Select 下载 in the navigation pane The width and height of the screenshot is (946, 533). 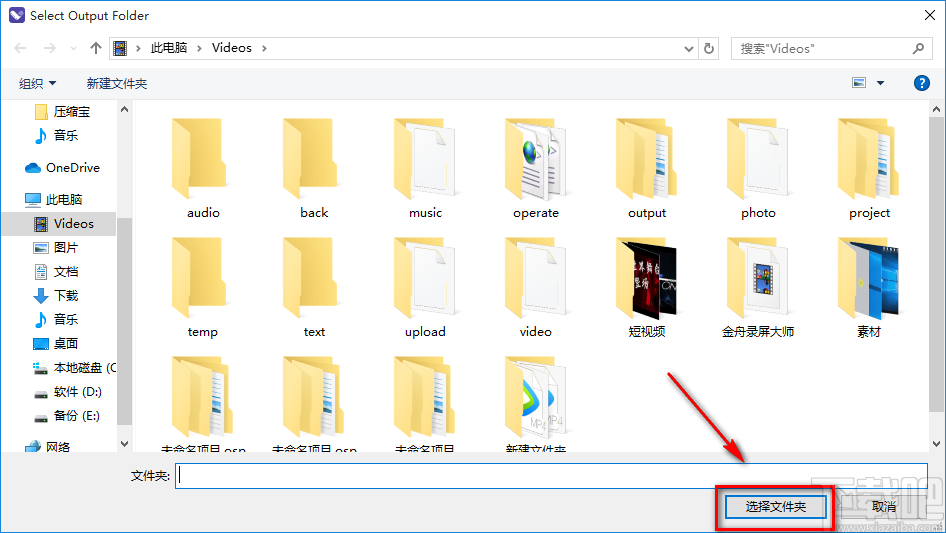(x=56, y=295)
